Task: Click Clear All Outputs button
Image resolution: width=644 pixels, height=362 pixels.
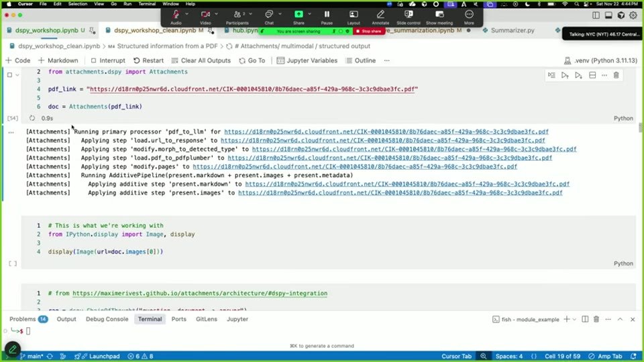Action: tap(201, 60)
